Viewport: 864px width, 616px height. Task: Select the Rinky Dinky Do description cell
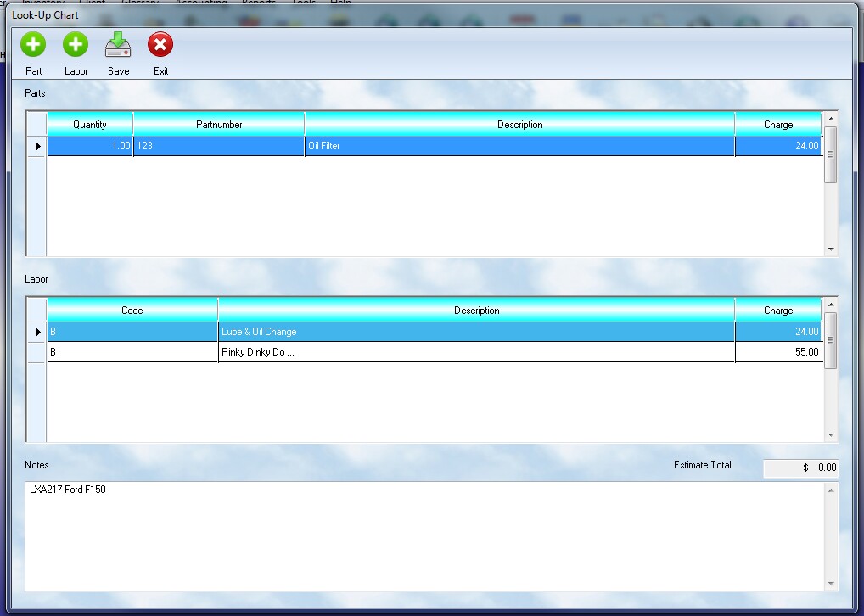pos(476,352)
